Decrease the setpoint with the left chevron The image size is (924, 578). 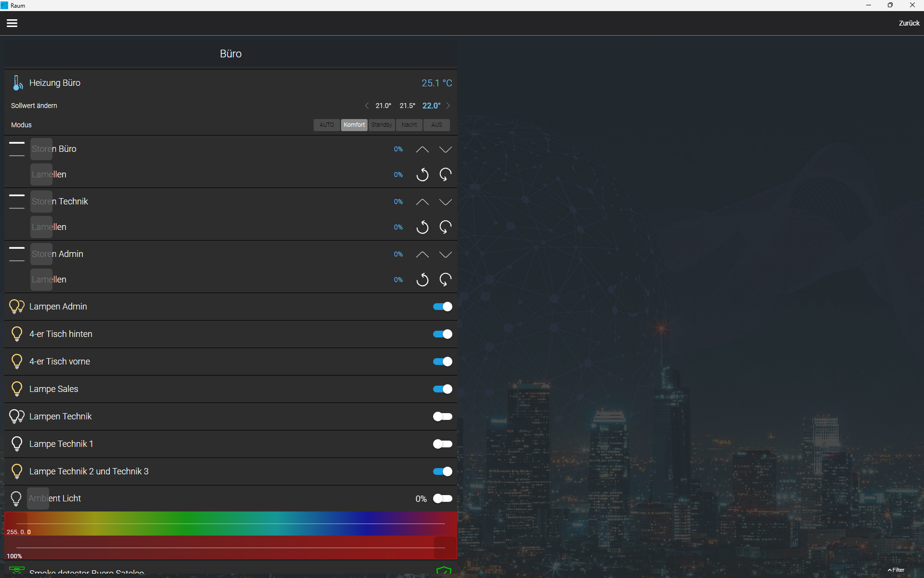coord(367,106)
